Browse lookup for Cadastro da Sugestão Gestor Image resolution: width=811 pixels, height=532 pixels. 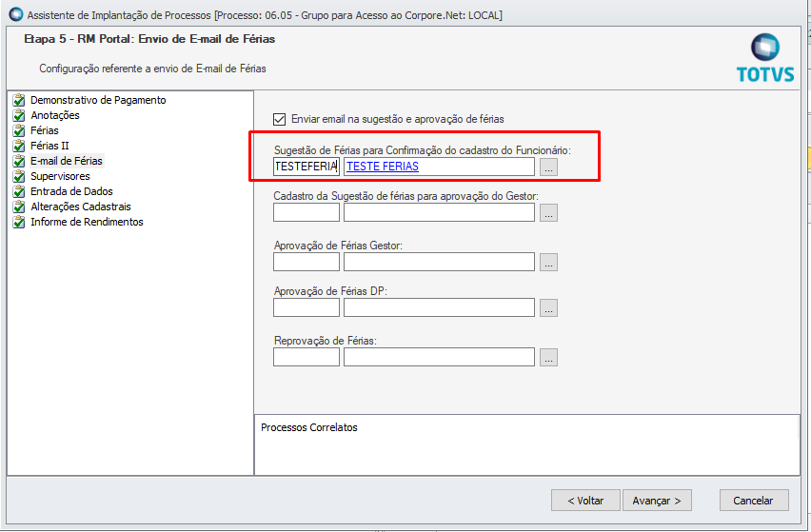(x=549, y=212)
